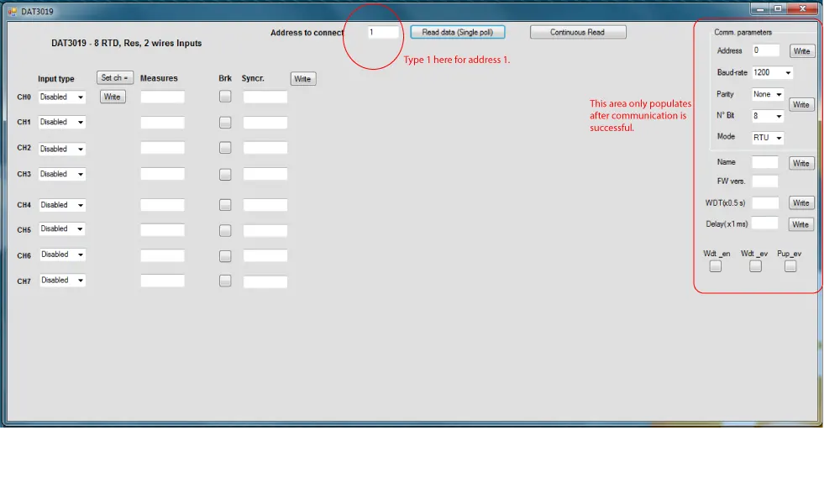Click Write next to Comm. Address
840x504 pixels.
[802, 51]
